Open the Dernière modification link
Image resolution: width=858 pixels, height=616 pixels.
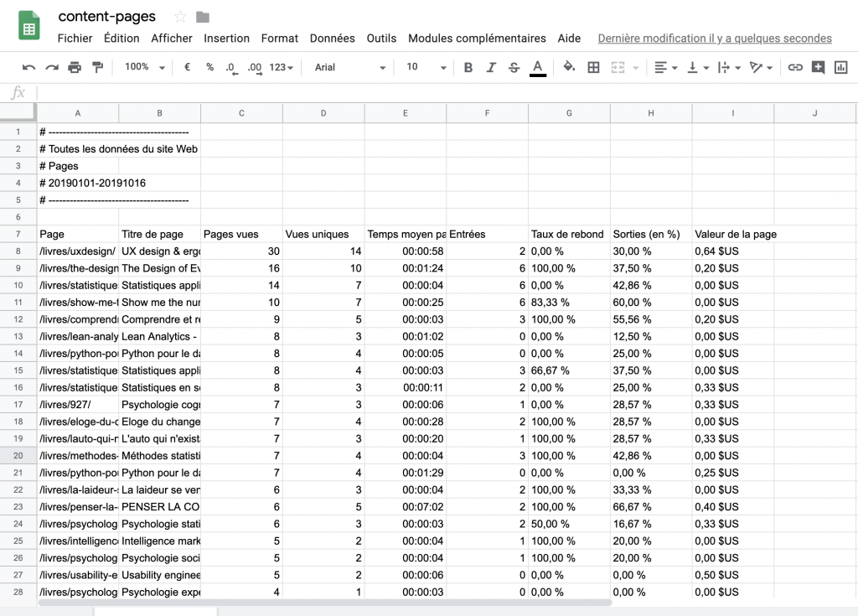(x=715, y=39)
